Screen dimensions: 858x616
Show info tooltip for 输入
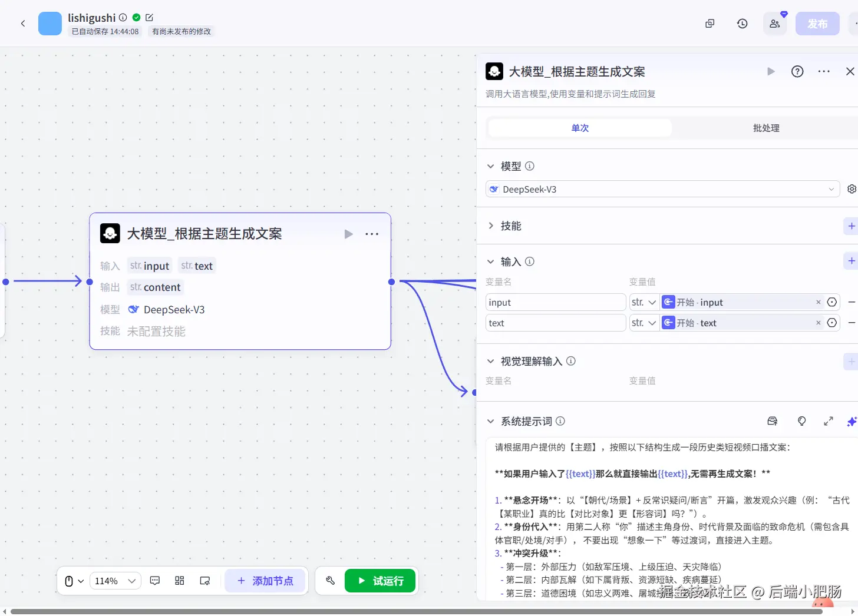(530, 261)
